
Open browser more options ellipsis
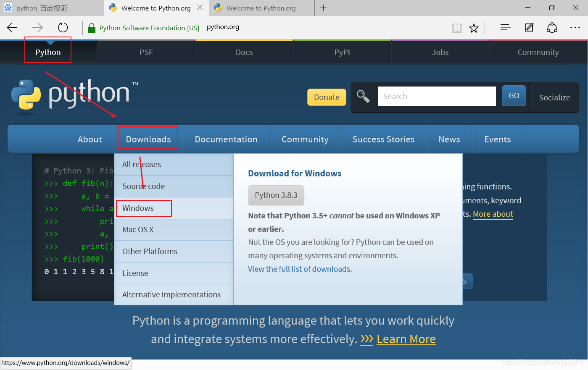575,28
